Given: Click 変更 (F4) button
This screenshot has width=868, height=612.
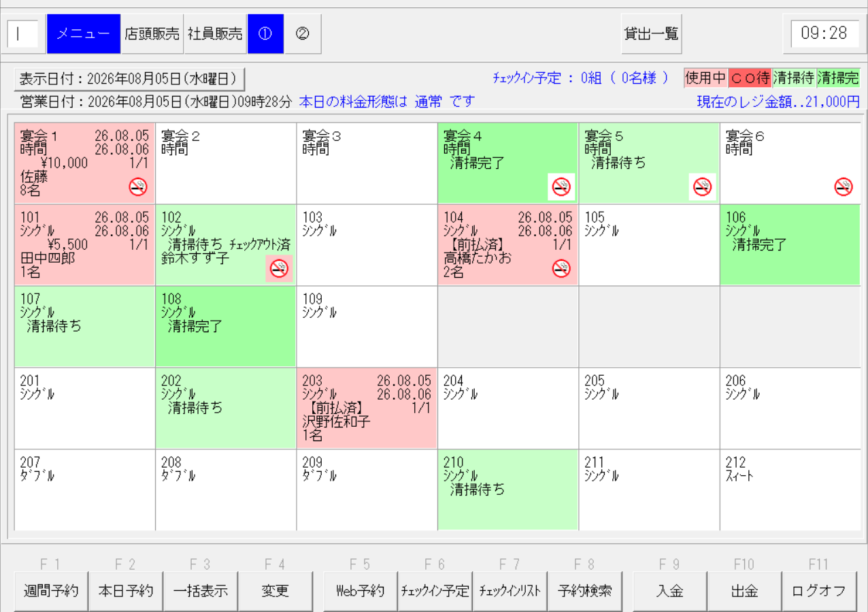Looking at the screenshot, I should (x=276, y=591).
